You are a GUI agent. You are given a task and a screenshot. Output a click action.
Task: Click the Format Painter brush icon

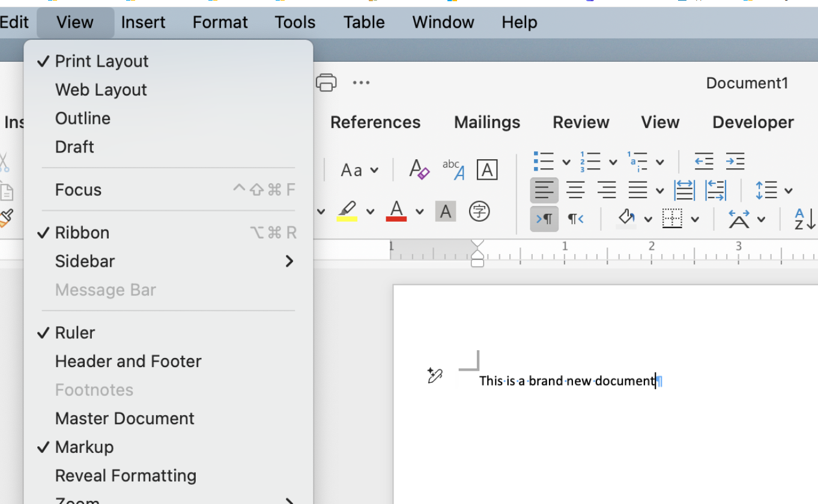5,217
